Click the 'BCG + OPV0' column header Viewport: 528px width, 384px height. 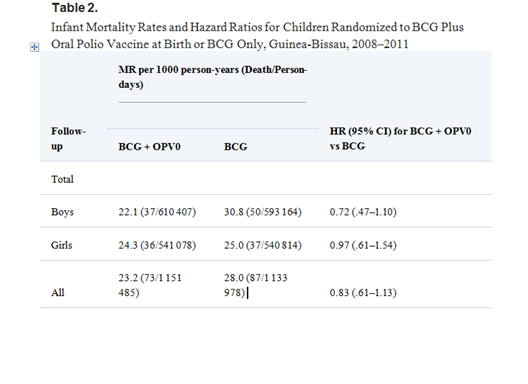(150, 147)
